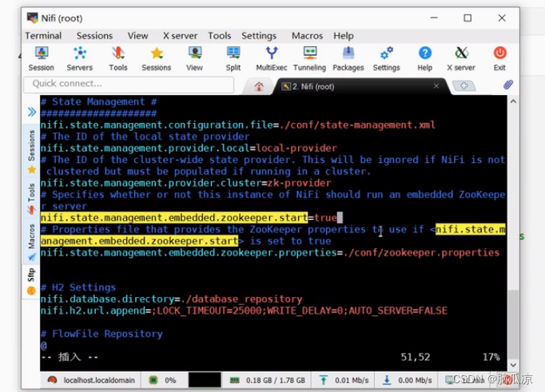Click the download speed 0.00 Mb/s status
Screen dimensions: 545x392
[407, 381]
